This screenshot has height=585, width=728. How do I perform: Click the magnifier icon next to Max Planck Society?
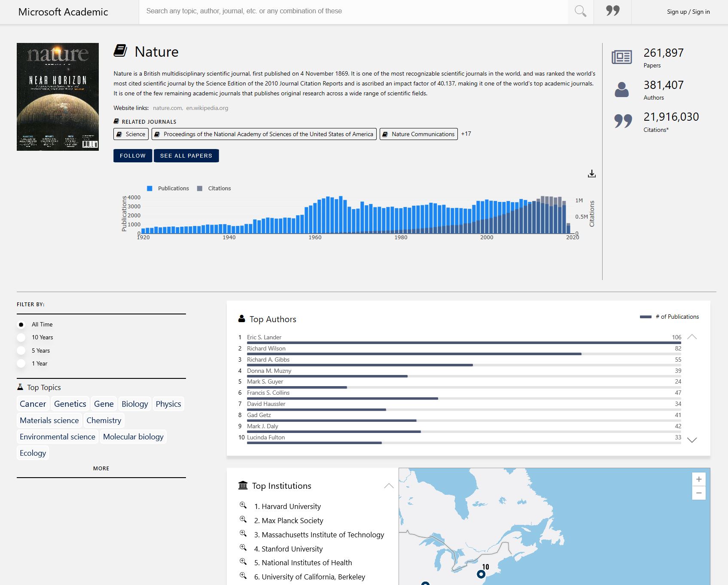pos(243,519)
